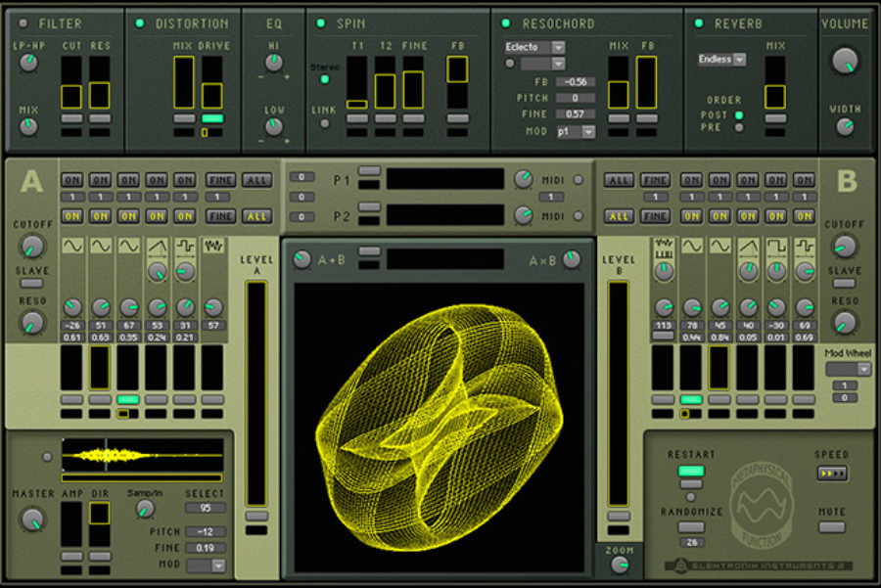Open the Eclecto mode dropdown in RESOCHORD
This screenshot has width=881, height=588.
click(533, 46)
